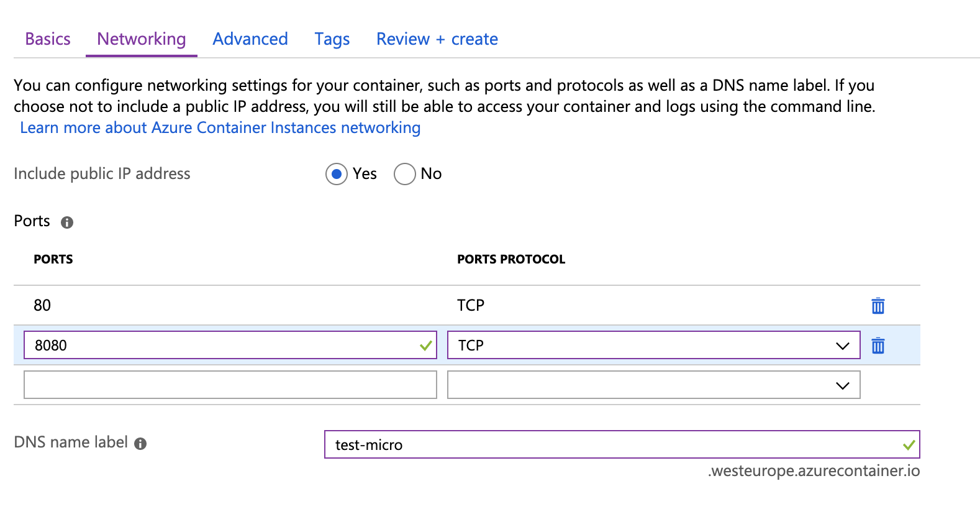Select the Networking tab
The width and height of the screenshot is (980, 527).
click(x=142, y=39)
